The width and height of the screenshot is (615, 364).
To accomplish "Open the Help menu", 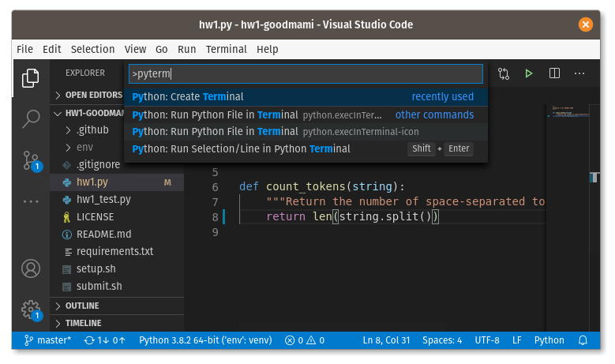I will [267, 49].
